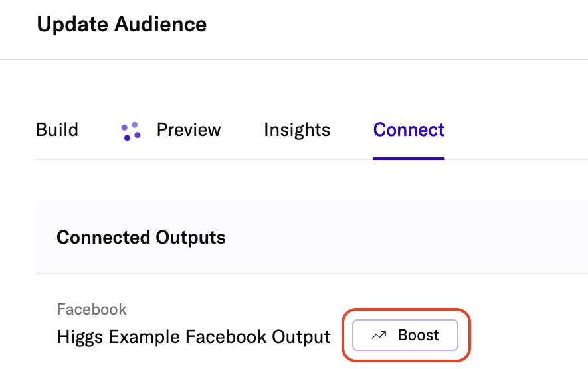Screen dimensions: 588x369
Task: Click the word Connected in the section heading
Action: (104, 237)
